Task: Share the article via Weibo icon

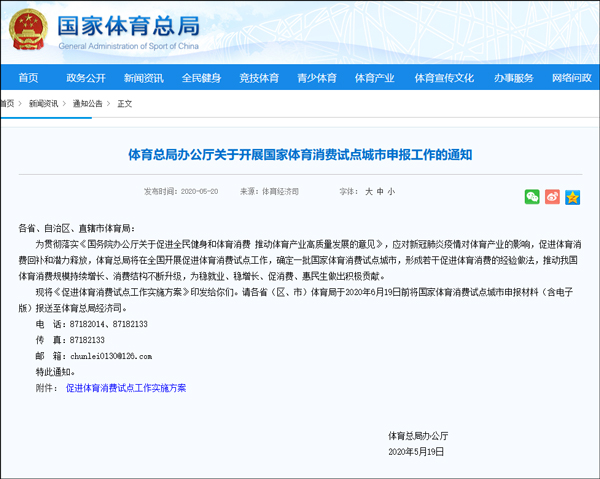Action: point(552,197)
